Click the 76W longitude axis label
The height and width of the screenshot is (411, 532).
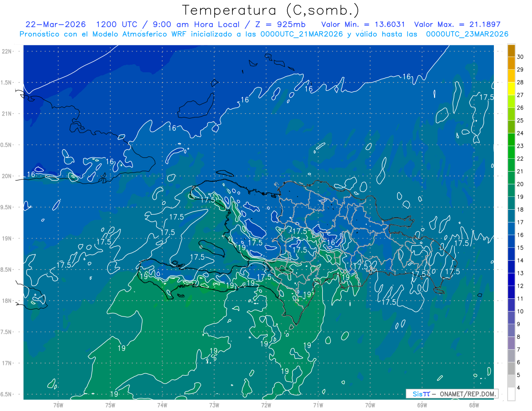(58, 405)
